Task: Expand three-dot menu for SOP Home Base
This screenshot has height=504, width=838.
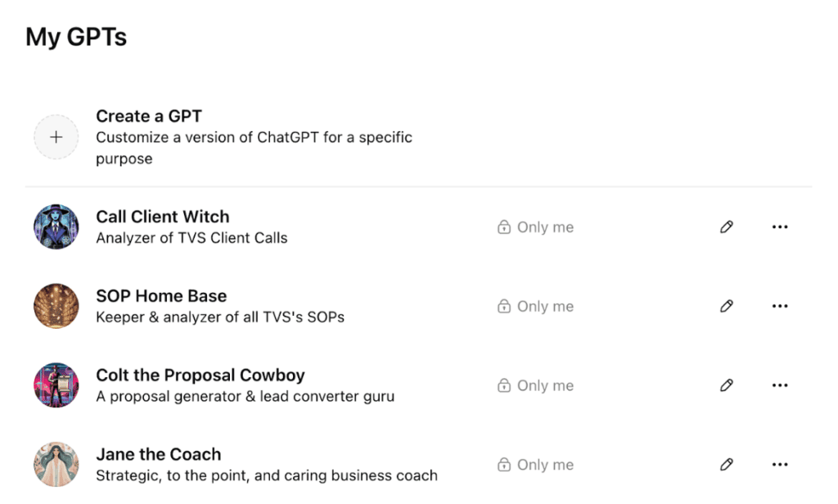Action: [780, 306]
